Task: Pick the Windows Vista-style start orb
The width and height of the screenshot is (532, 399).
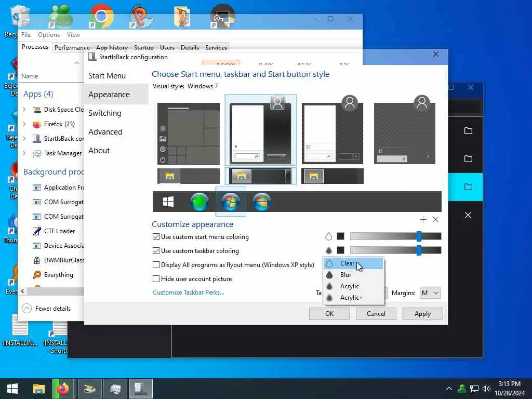Action: coord(262,202)
